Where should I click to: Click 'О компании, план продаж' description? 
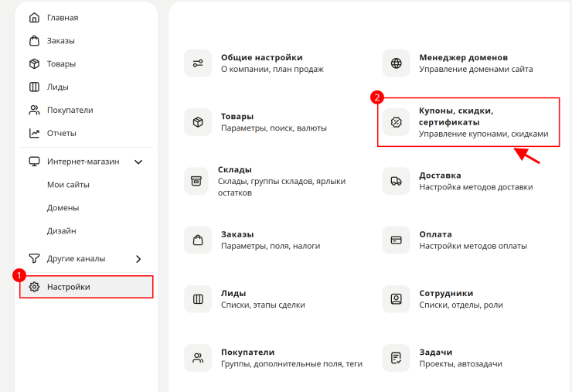tap(272, 69)
